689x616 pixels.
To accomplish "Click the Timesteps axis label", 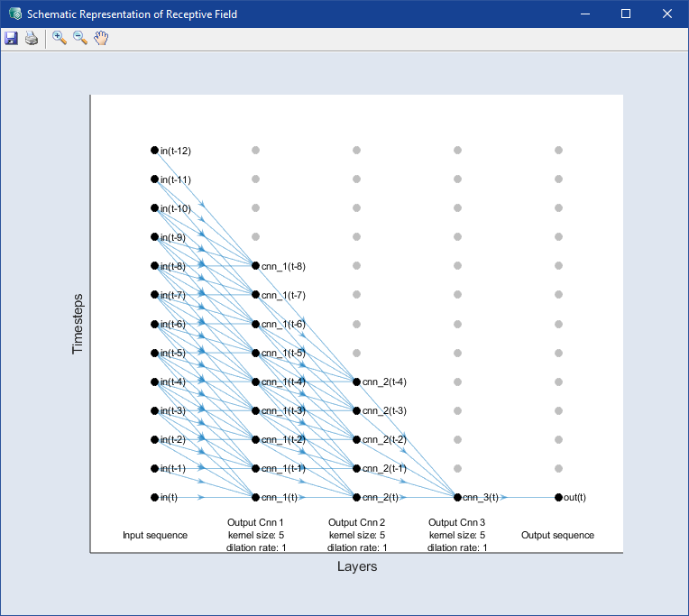I will [77, 323].
